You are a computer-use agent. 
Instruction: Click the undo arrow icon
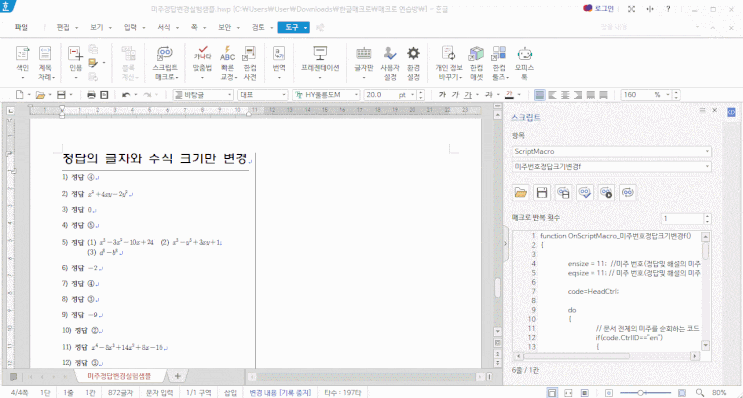(126, 95)
